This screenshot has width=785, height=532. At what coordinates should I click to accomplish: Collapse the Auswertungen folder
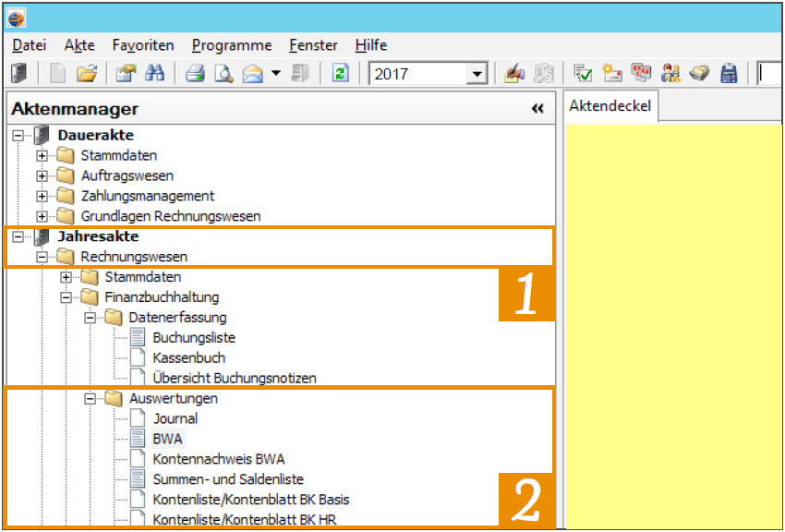[91, 399]
